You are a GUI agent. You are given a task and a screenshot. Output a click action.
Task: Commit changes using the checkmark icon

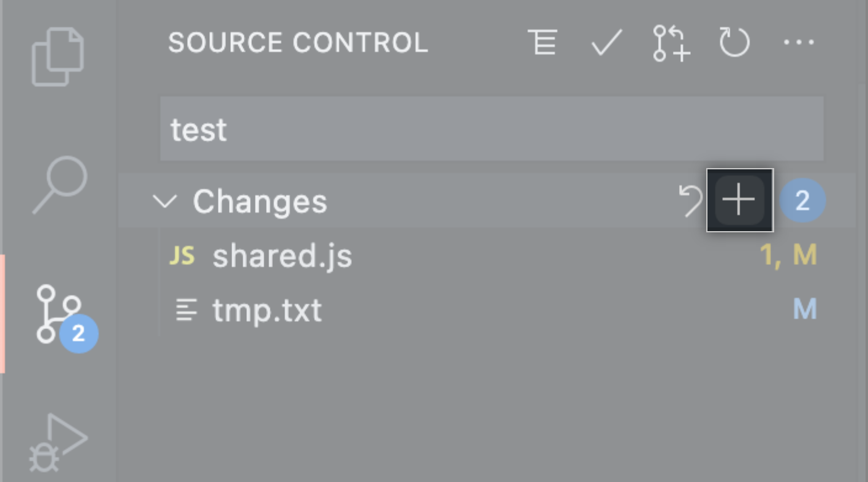[606, 43]
